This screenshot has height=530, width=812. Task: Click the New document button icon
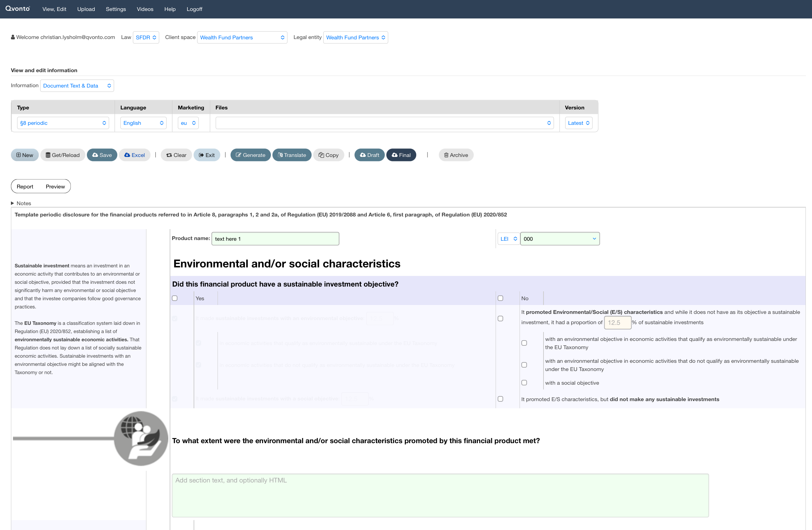(19, 155)
